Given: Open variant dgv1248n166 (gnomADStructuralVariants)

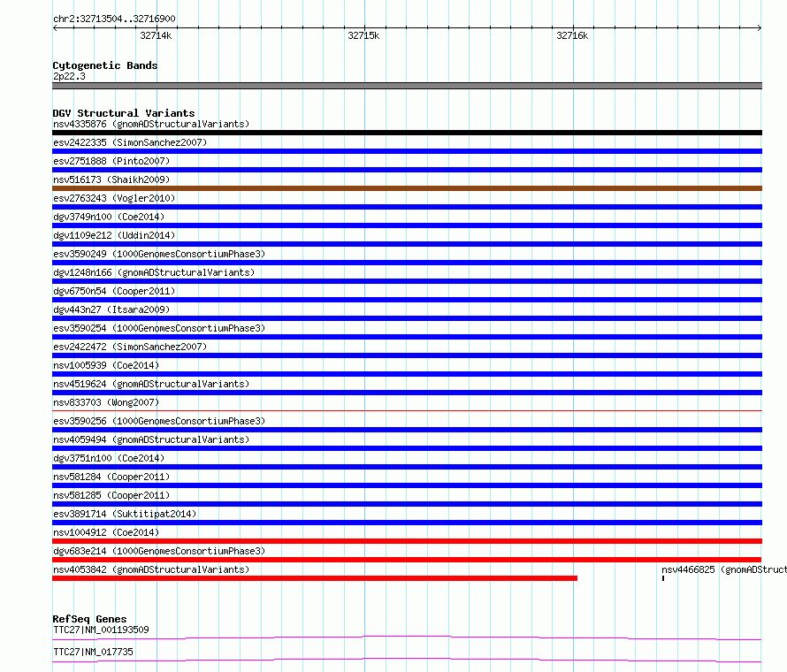Looking at the screenshot, I should [x=154, y=272].
